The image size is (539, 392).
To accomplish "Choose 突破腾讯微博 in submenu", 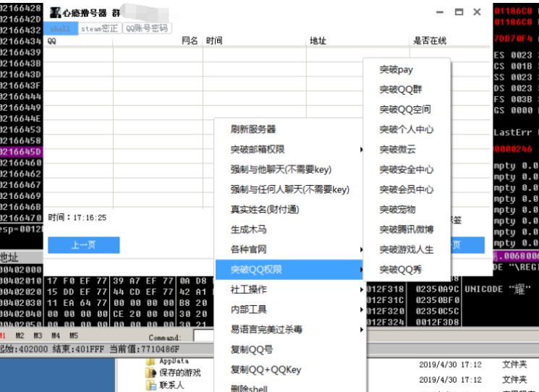I will click(407, 229).
